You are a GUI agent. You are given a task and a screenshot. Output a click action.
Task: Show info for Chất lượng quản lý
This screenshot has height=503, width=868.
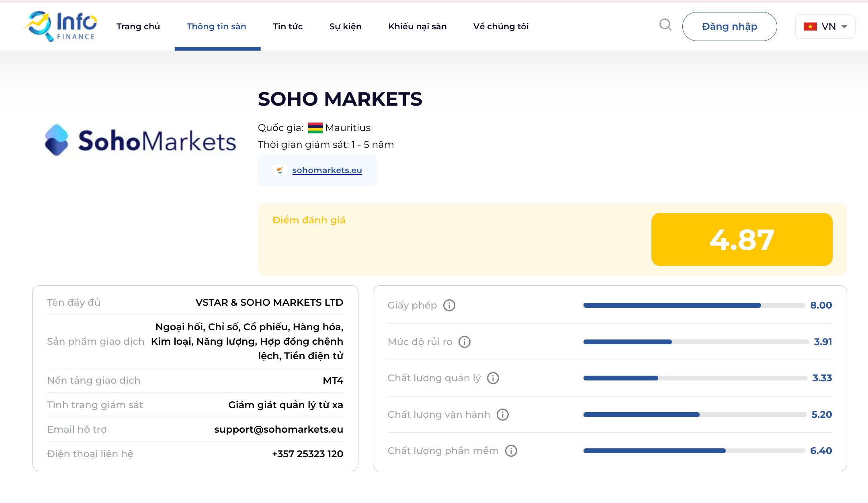(493, 378)
